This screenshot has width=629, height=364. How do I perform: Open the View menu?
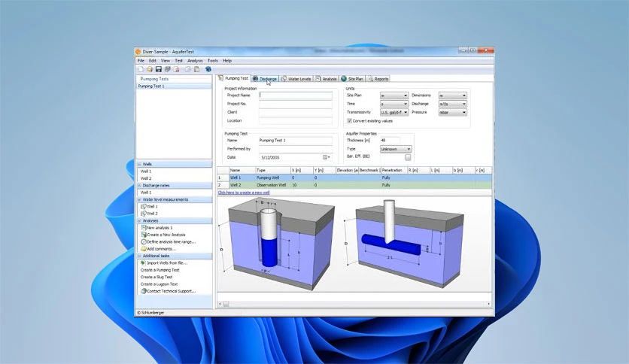(x=166, y=60)
